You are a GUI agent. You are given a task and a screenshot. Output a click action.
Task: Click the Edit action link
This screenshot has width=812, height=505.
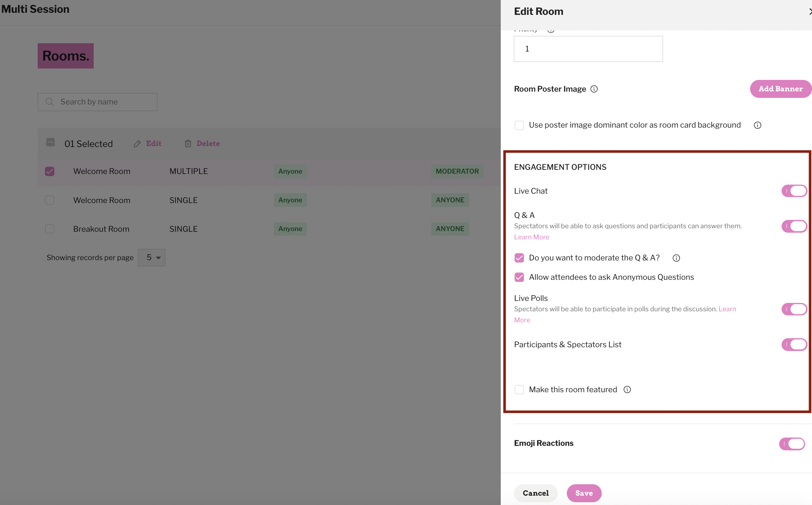coord(154,144)
